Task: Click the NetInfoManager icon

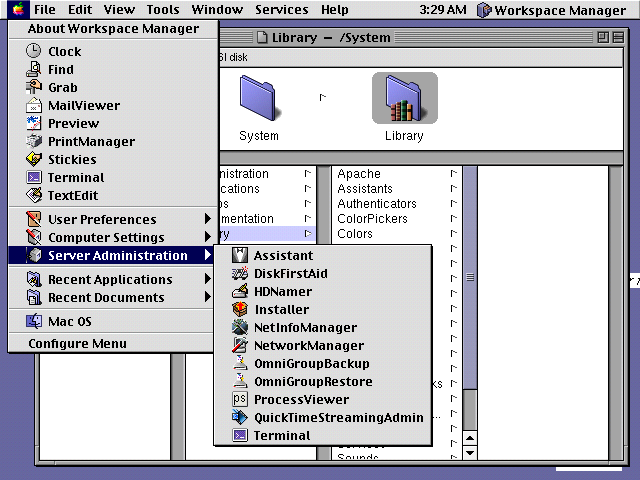Action: pyautogui.click(x=240, y=327)
